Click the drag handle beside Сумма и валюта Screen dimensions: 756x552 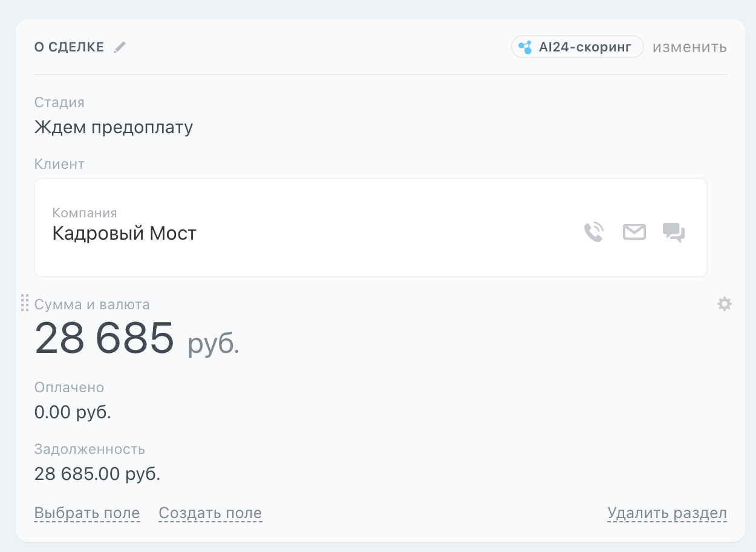[x=25, y=303]
